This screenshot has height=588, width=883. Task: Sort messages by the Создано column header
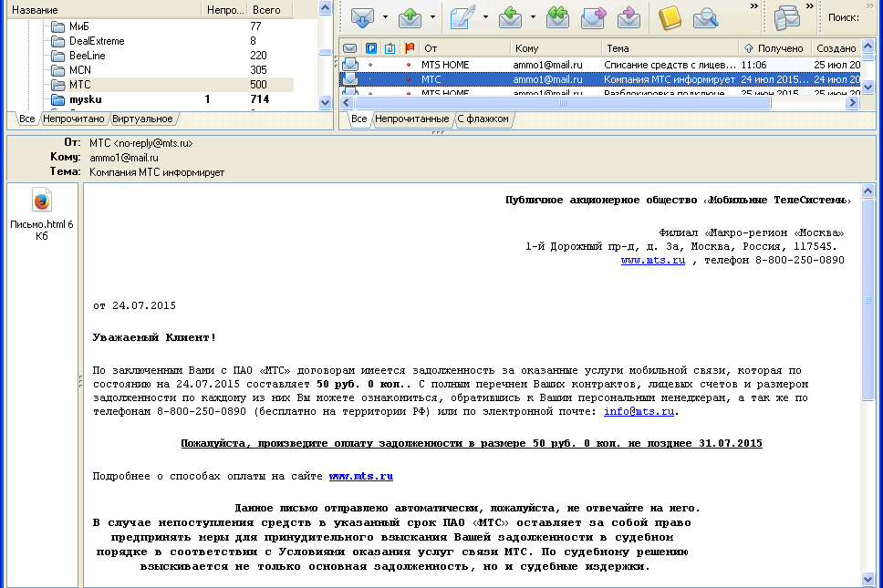pos(836,48)
